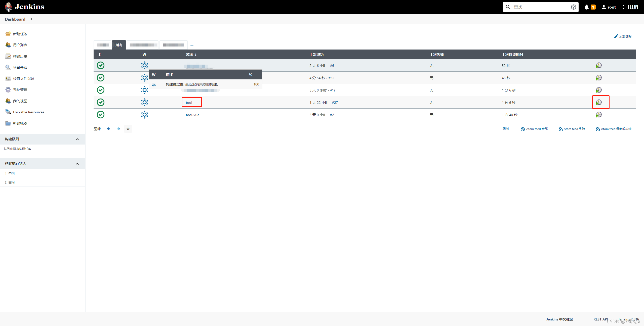Open Lockable Resources from the sidebar
The width and height of the screenshot is (644, 326).
[28, 112]
